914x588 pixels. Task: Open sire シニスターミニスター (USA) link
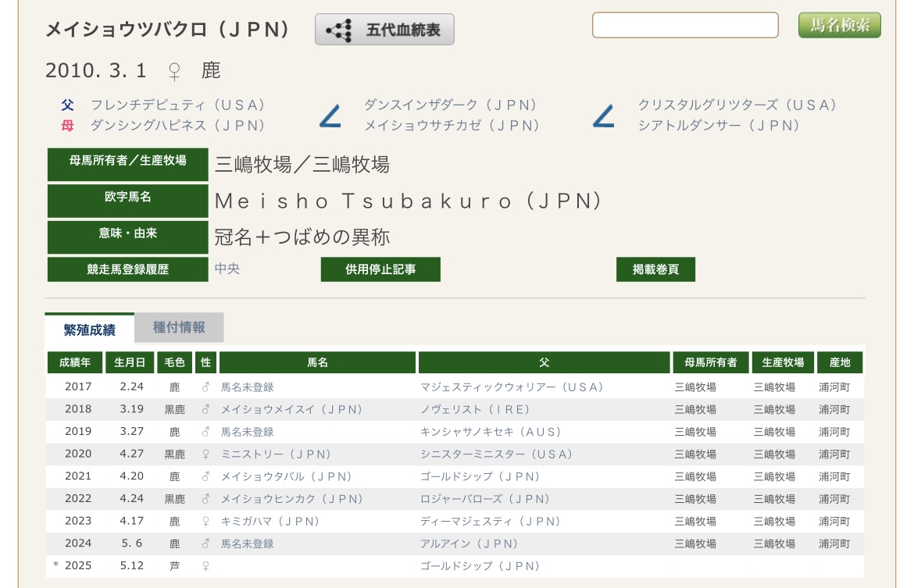pyautogui.click(x=497, y=454)
